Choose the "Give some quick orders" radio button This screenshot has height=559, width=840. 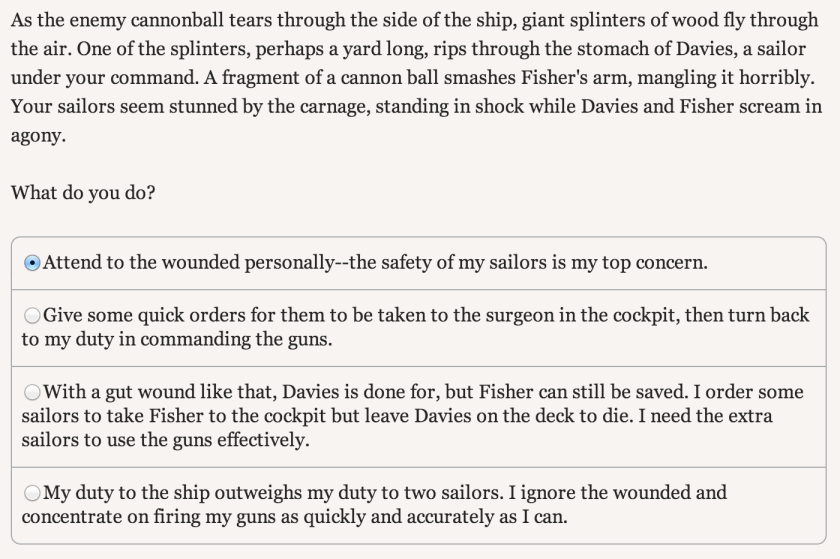32,316
